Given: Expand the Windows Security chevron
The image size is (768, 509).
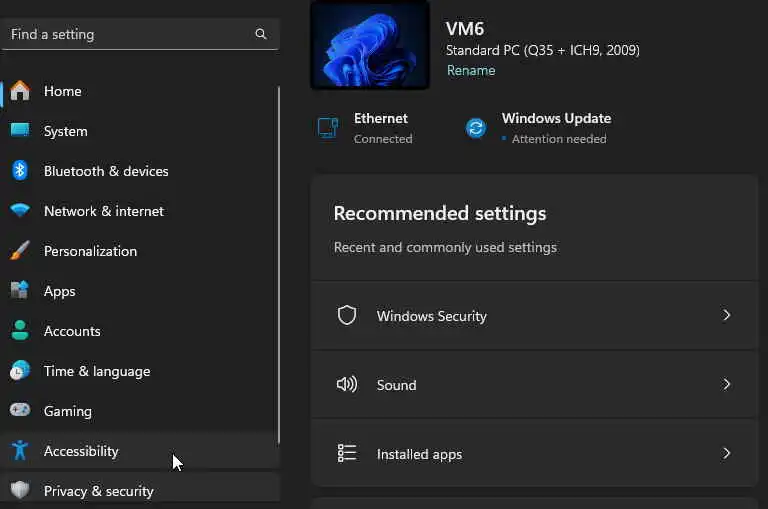Looking at the screenshot, I should (x=727, y=315).
